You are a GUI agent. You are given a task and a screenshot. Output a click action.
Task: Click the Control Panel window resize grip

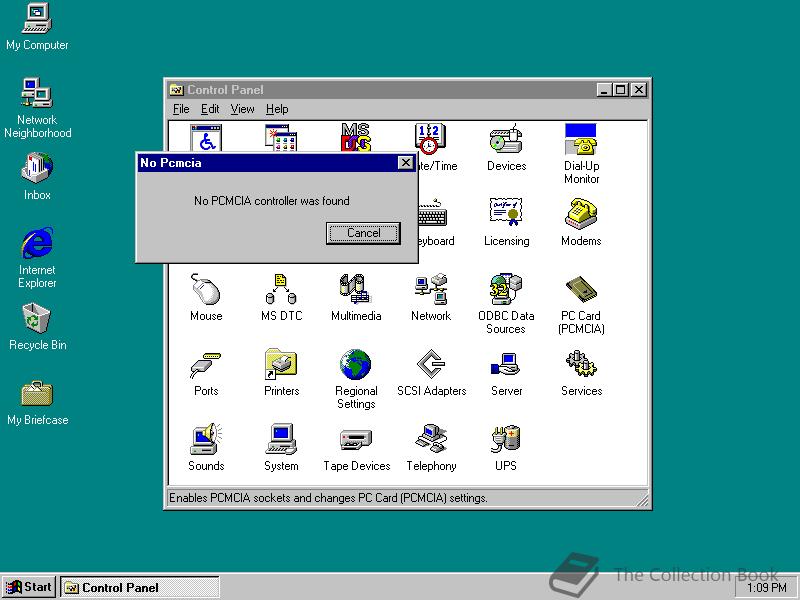click(x=642, y=499)
